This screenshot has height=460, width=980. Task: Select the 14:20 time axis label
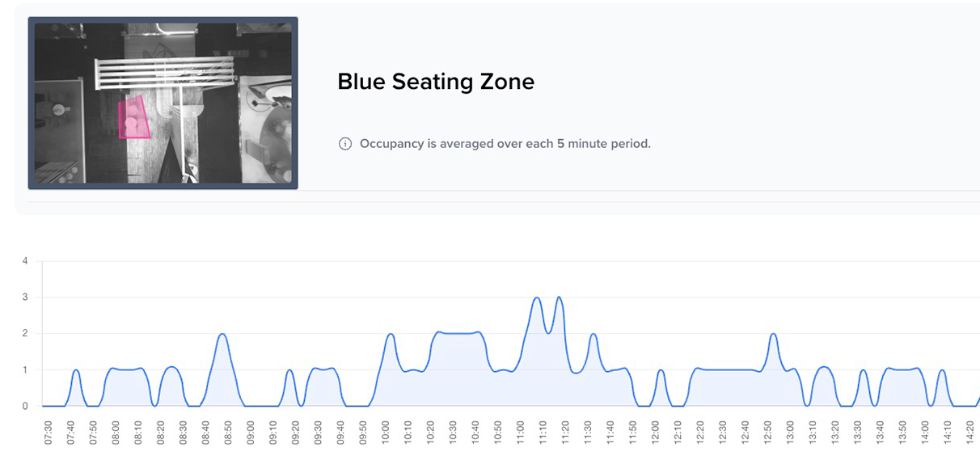tap(969, 433)
